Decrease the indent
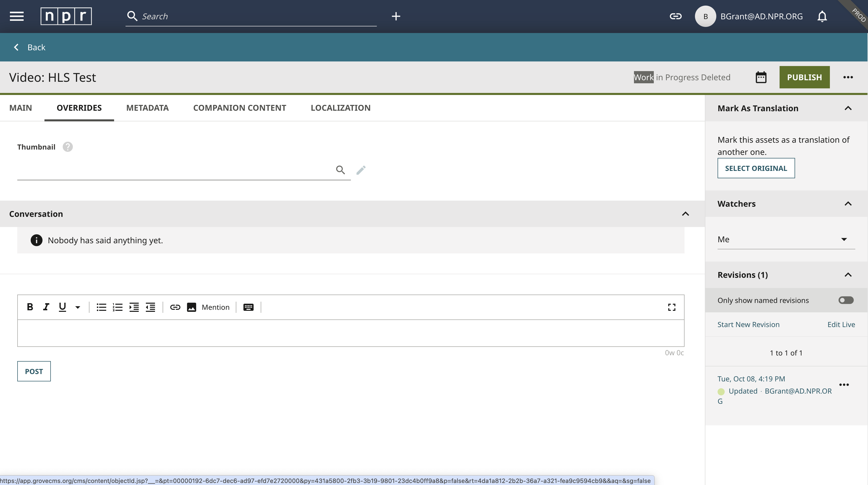This screenshot has width=868, height=485. tap(150, 307)
